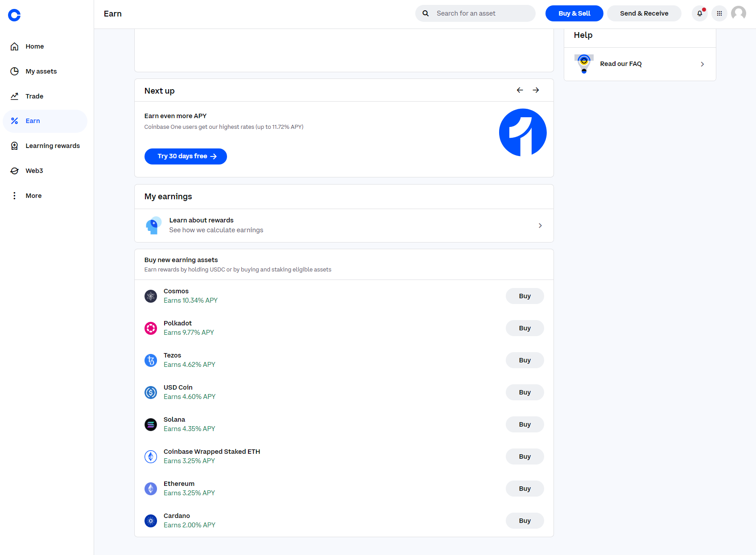This screenshot has height=555, width=756.
Task: Buy Cardano
Action: coord(525,521)
